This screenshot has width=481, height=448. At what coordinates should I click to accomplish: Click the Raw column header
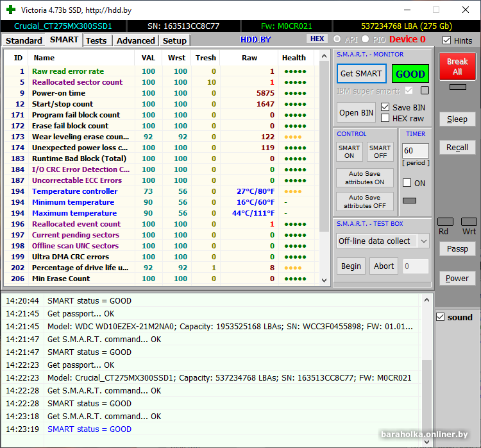[x=249, y=58]
